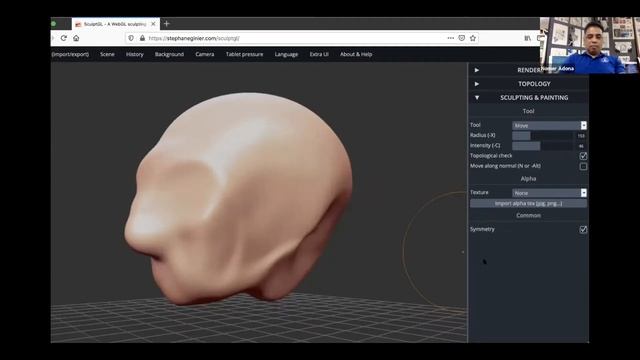The image size is (640, 360).
Task: Expand the Topology panel section
Action: click(528, 84)
